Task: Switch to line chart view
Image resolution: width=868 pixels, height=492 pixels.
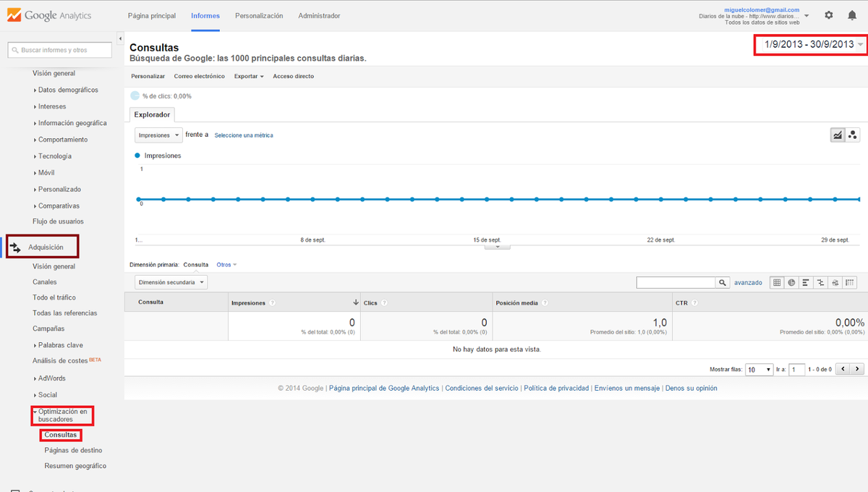Action: (838, 135)
